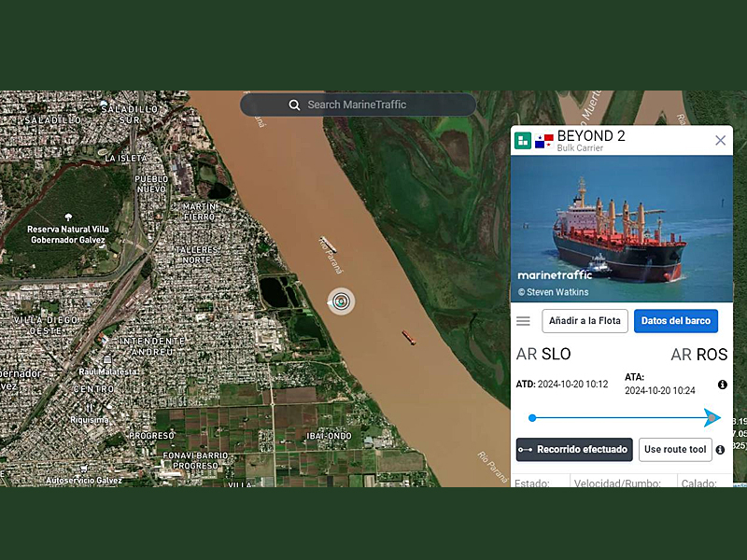Click Datos del barco button
Image resolution: width=747 pixels, height=560 pixels.
point(675,321)
